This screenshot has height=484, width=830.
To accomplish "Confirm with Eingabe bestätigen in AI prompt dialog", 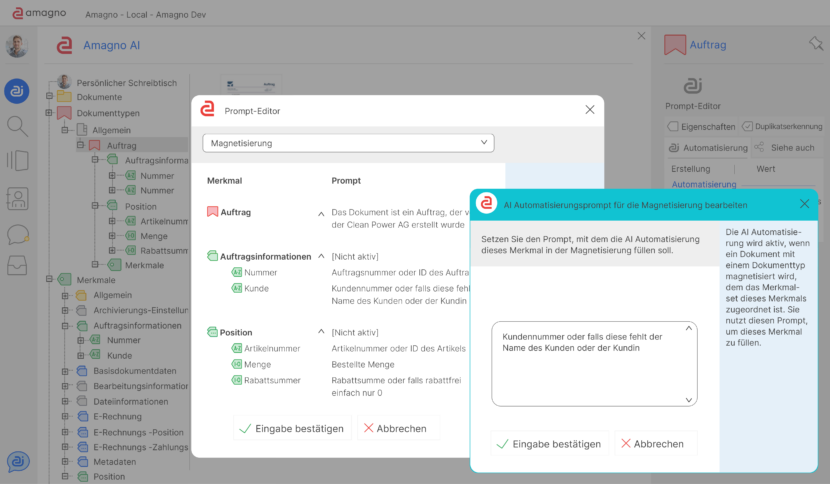I will tap(548, 444).
